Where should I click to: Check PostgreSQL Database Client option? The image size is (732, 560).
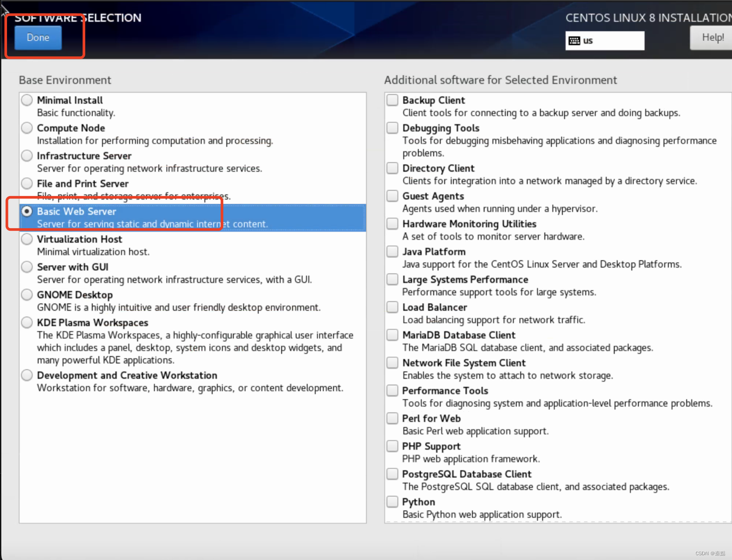[392, 474]
